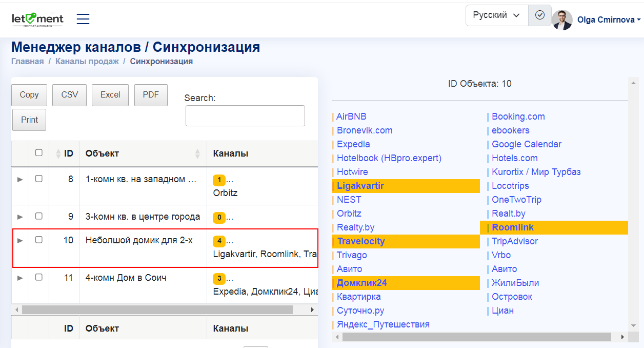The width and height of the screenshot is (644, 348).
Task: Click the table scrollbar's right arrow
Action: click(312, 310)
